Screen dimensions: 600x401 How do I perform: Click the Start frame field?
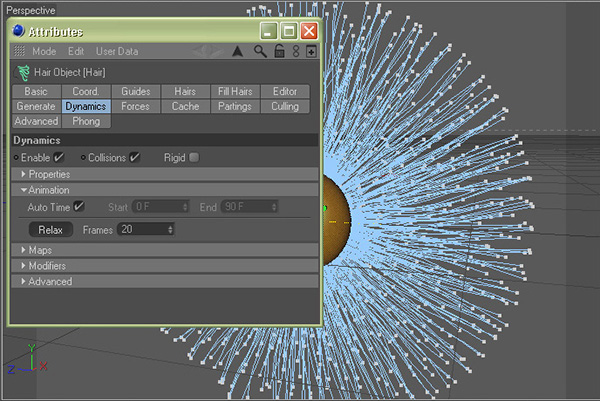tap(160, 207)
